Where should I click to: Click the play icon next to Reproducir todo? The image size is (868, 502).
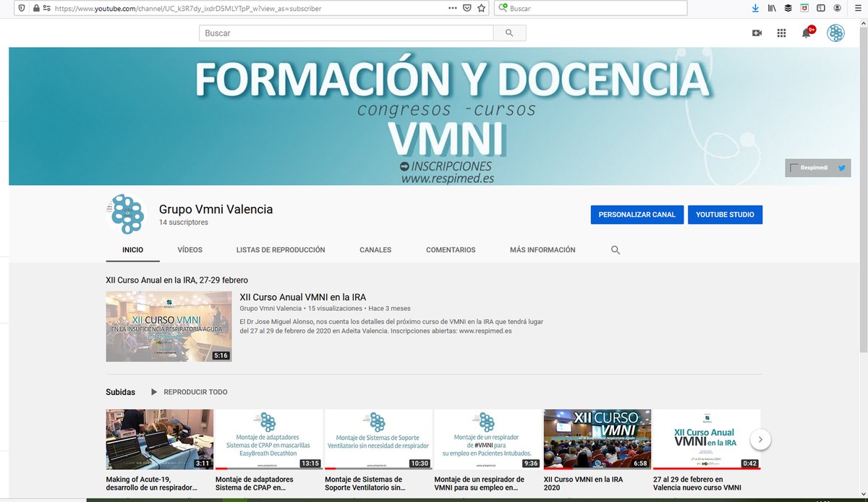153,392
